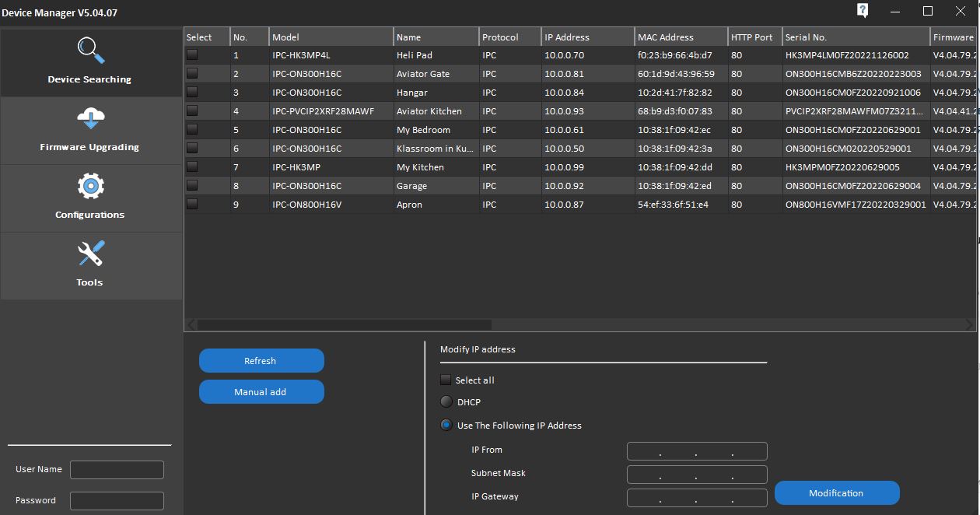980x515 pixels.
Task: Tick the checkbox for Hangar row
Action: (x=192, y=92)
